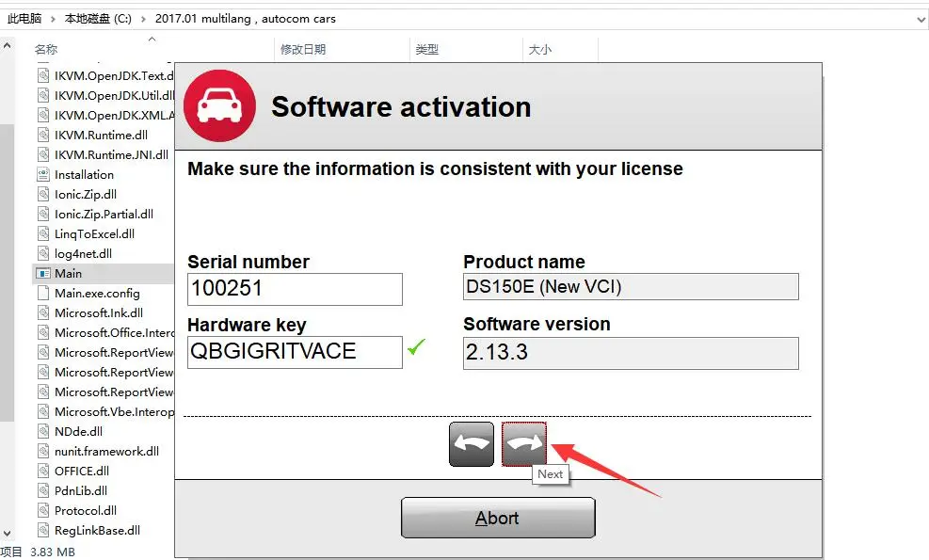Screen dimensions: 929x560
Task: Click into the Serial number field
Action: 295,289
